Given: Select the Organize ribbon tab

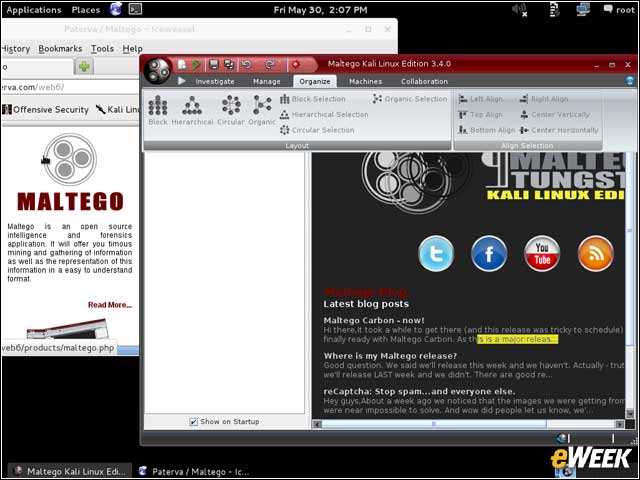Looking at the screenshot, I should click(315, 81).
